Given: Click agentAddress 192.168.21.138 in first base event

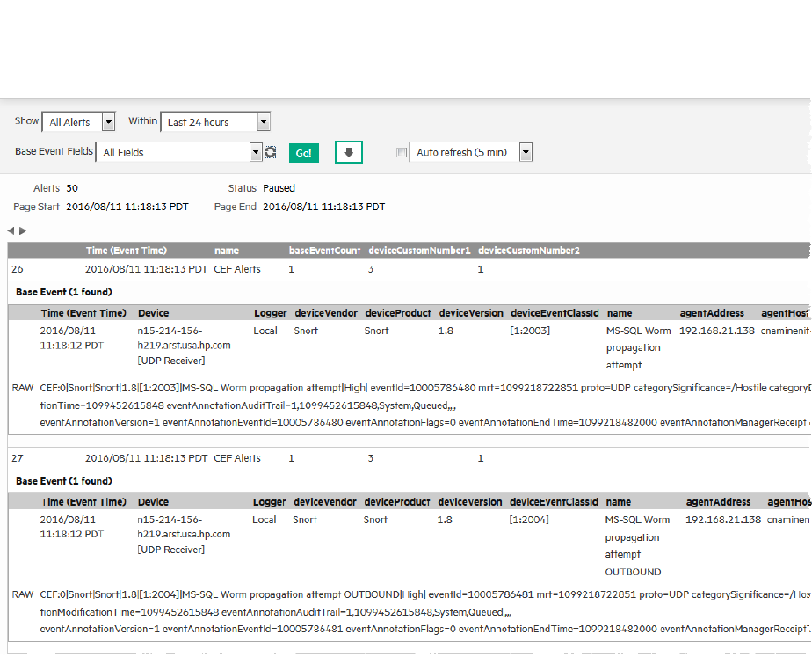Looking at the screenshot, I should pos(717,331).
